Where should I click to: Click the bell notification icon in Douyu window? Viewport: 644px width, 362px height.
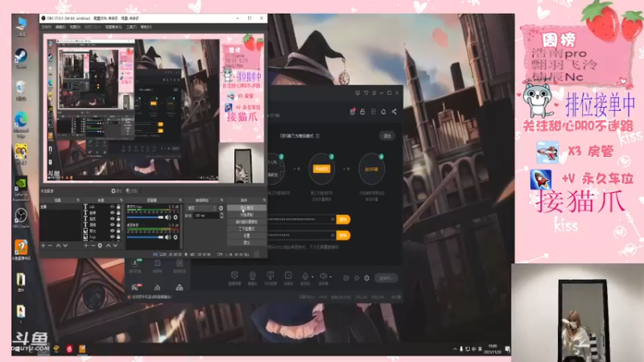[x=384, y=112]
